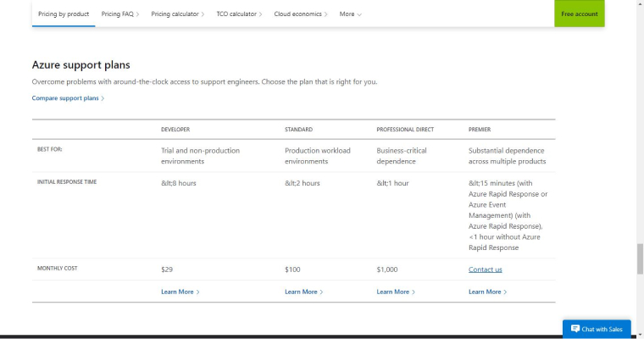Click the 15 minutes Premier response time text
The width and height of the screenshot is (644, 339).
pyautogui.click(x=508, y=215)
